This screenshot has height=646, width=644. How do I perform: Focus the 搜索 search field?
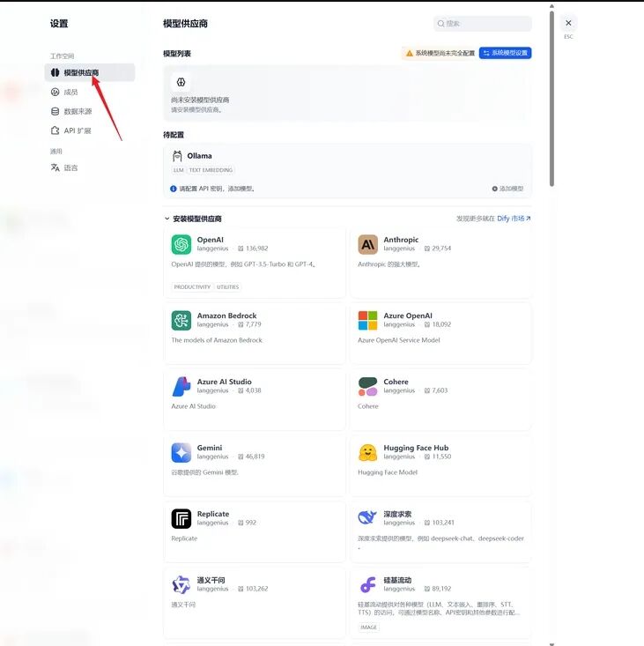483,24
